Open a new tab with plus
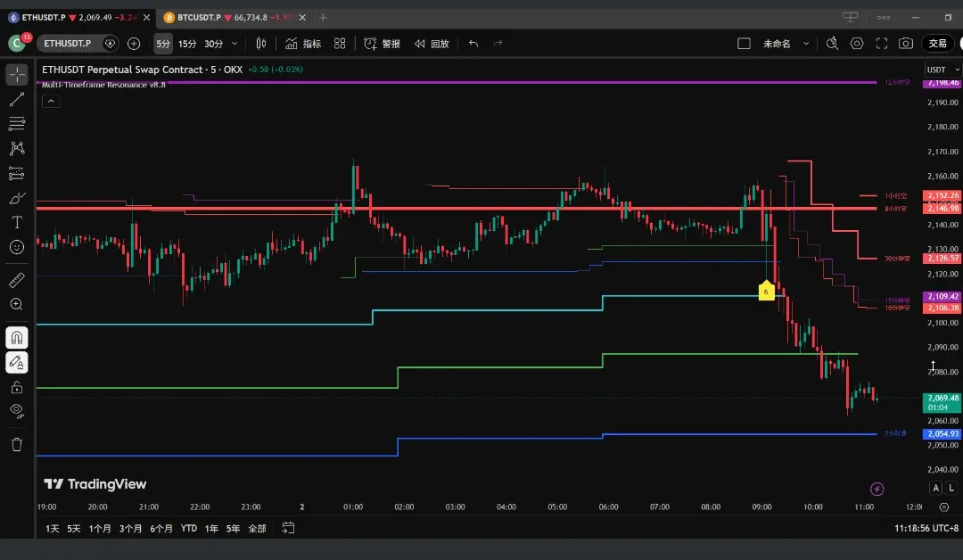Image resolution: width=963 pixels, height=560 pixels. coord(323,17)
